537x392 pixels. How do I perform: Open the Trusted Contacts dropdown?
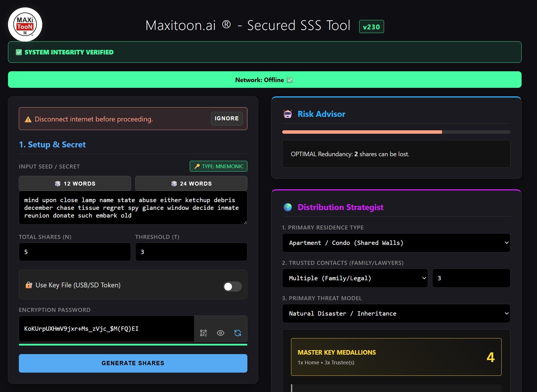(355, 278)
